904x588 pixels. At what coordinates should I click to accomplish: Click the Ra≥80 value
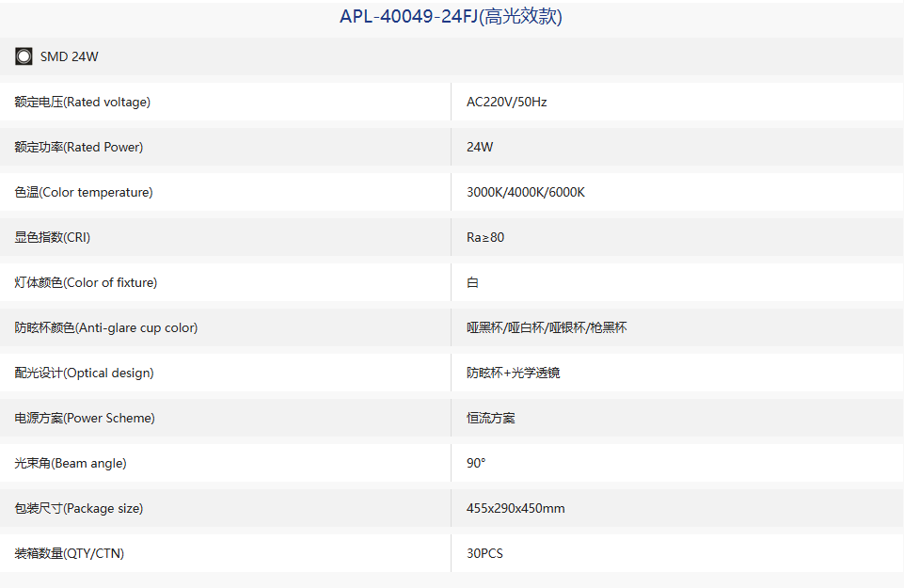tap(485, 237)
